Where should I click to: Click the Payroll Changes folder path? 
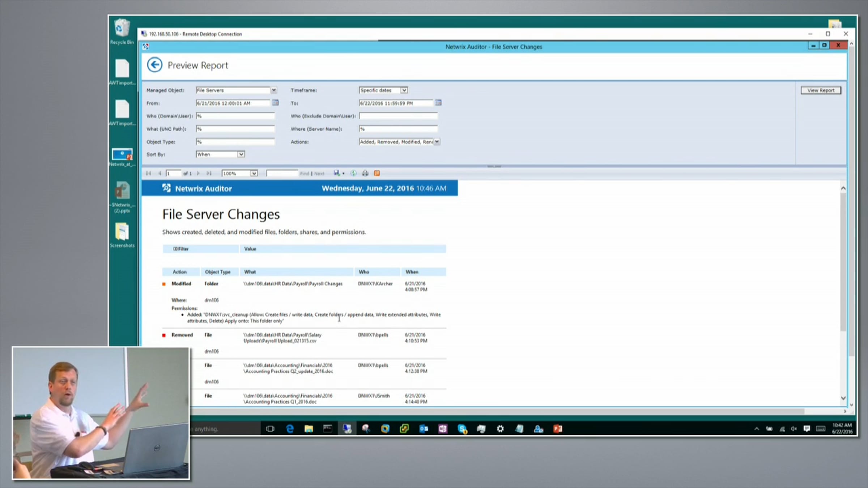pyautogui.click(x=293, y=284)
